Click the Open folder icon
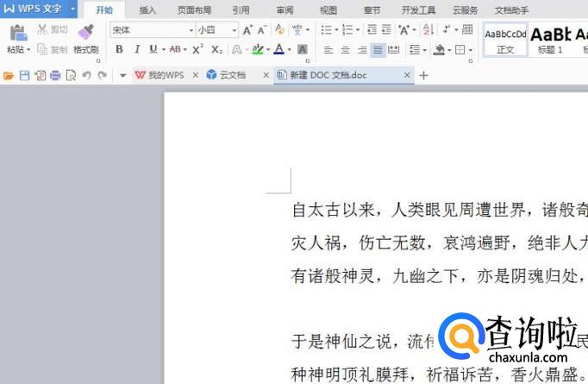The width and height of the screenshot is (588, 384). pyautogui.click(x=9, y=76)
